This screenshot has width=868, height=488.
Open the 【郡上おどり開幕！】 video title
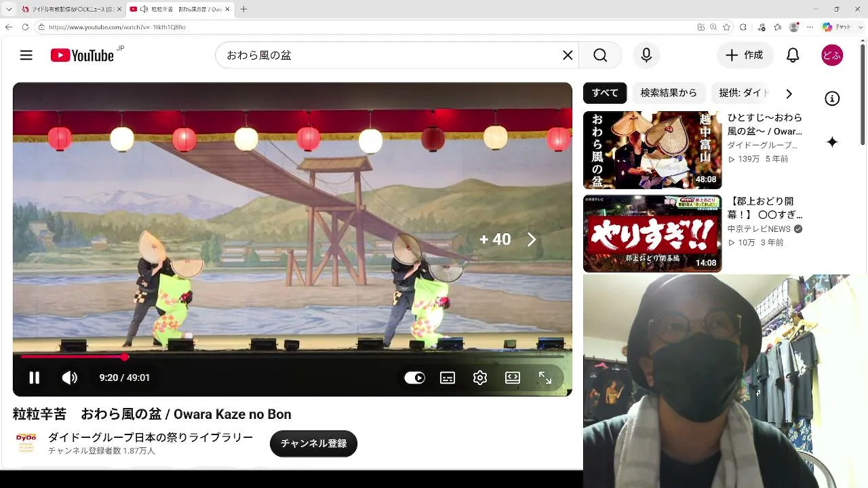[765, 208]
